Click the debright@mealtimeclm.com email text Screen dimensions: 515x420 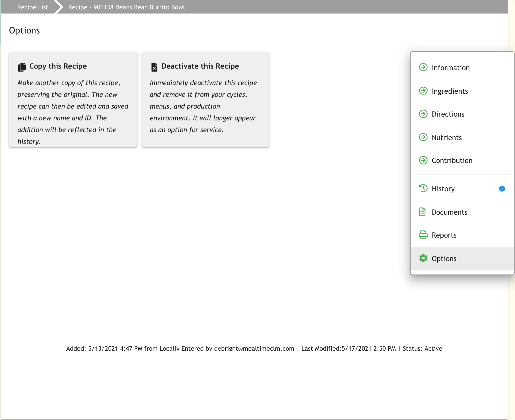click(x=254, y=348)
